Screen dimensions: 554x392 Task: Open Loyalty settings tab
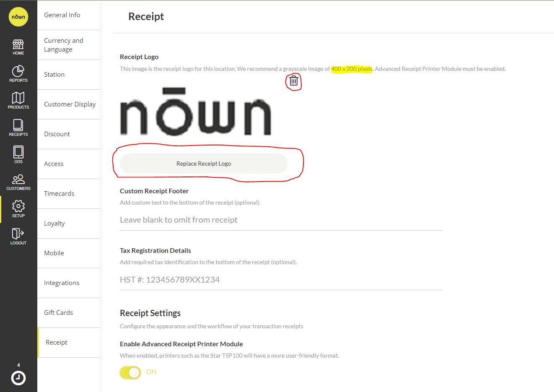(69, 223)
